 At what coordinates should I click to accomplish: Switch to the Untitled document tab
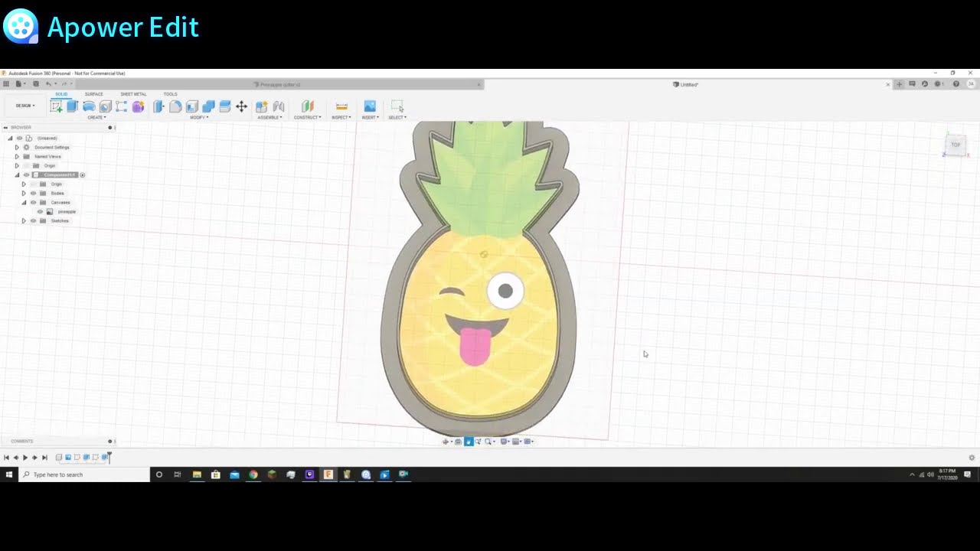688,84
